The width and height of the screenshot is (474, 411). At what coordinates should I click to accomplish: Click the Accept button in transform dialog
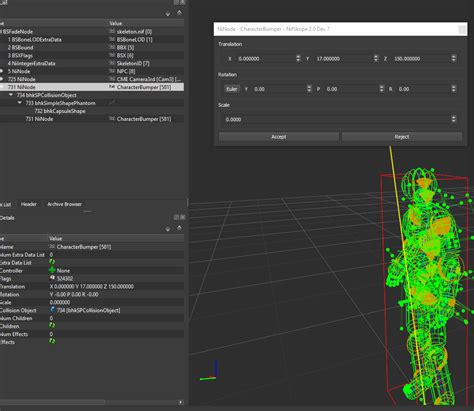279,137
